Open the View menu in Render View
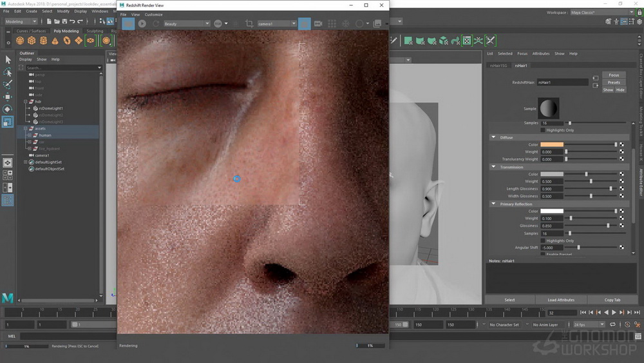The height and width of the screenshot is (363, 644). click(x=135, y=14)
